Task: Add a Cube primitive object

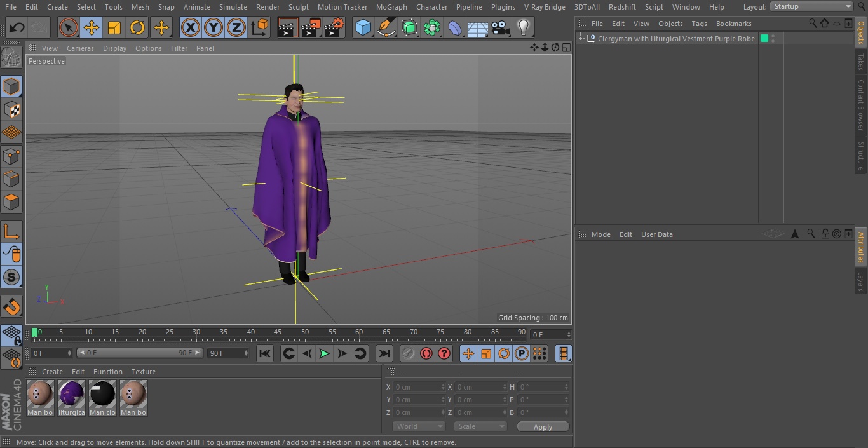Action: tap(363, 27)
